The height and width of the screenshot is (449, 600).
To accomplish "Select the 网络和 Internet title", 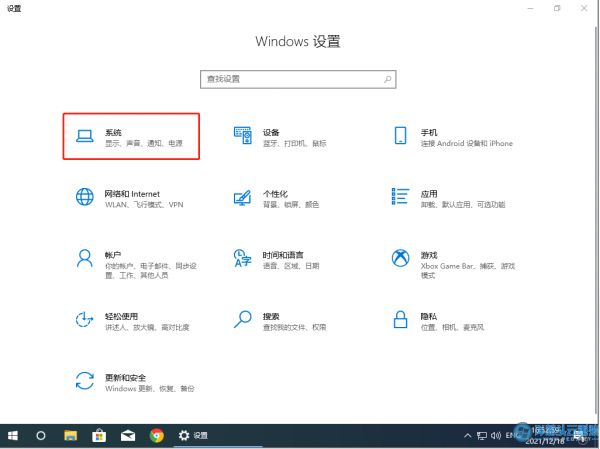I will pos(132,194).
